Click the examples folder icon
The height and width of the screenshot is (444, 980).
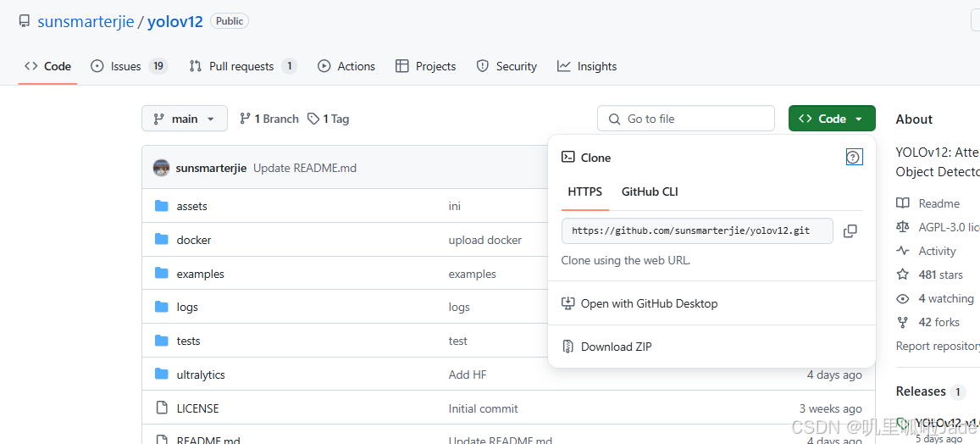pyautogui.click(x=162, y=274)
